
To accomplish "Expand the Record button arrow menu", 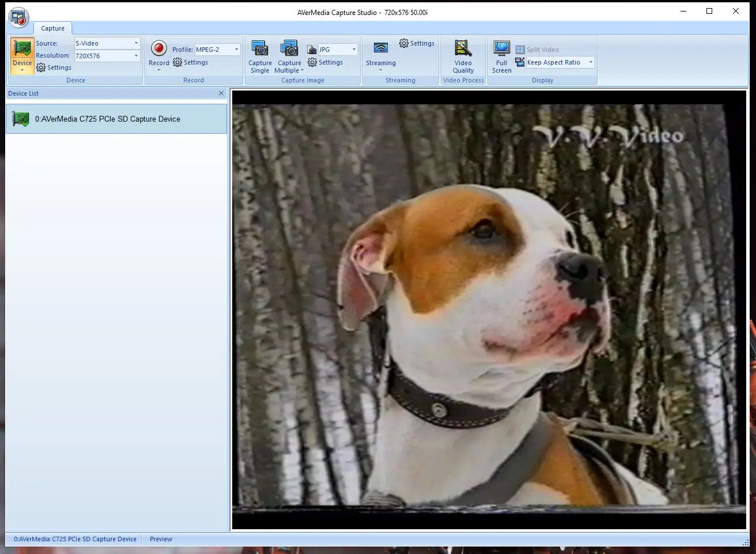I will point(159,70).
